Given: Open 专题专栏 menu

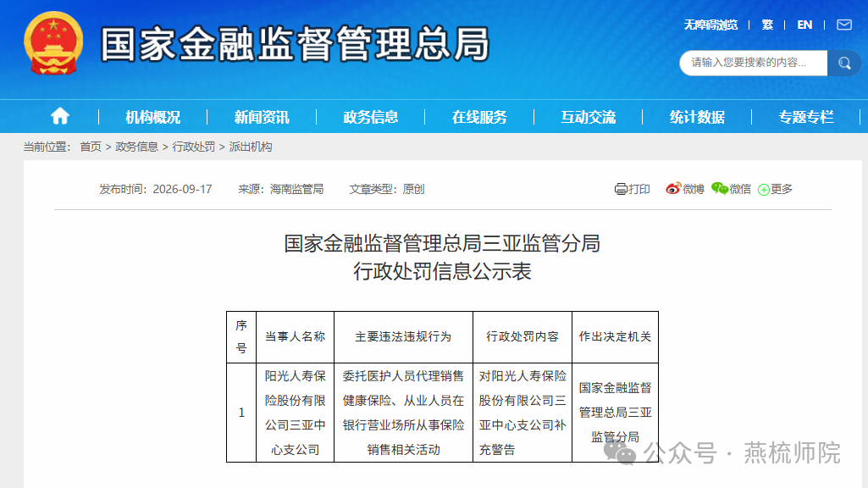Looking at the screenshot, I should pyautogui.click(x=806, y=117).
